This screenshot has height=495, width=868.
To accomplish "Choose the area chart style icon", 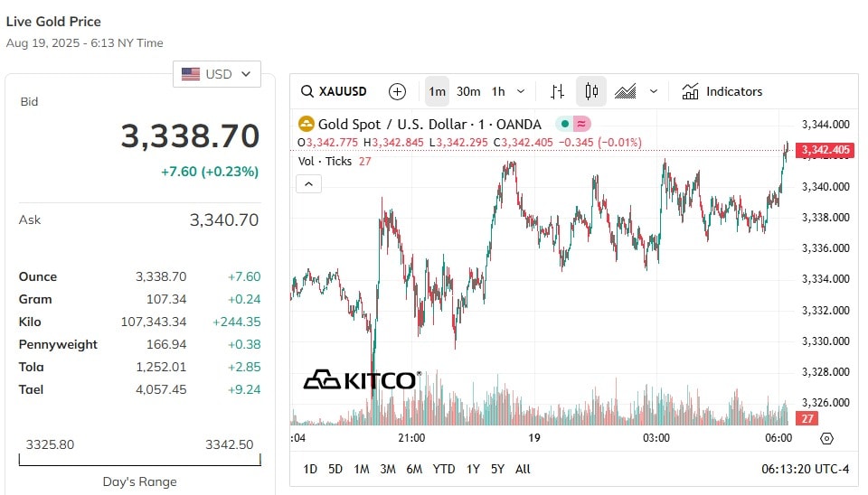I will click(626, 91).
